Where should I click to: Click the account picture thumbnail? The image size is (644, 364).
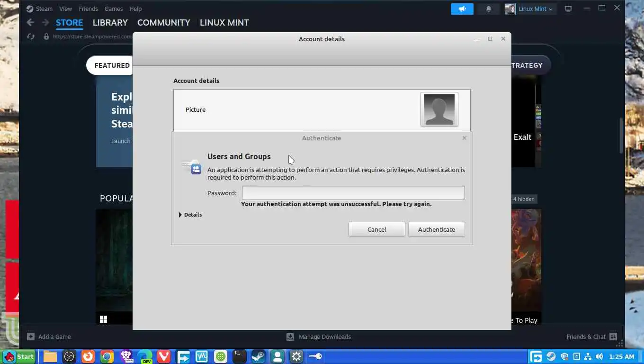coord(439,109)
